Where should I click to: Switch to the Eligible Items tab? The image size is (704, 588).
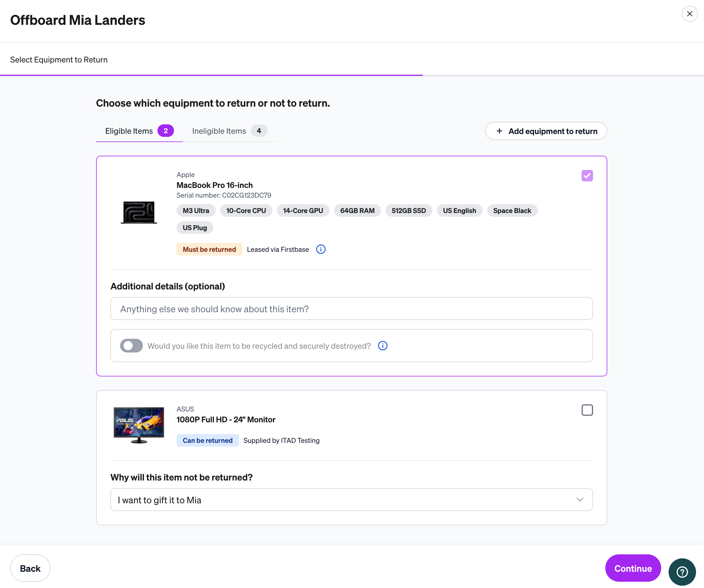pyautogui.click(x=139, y=131)
